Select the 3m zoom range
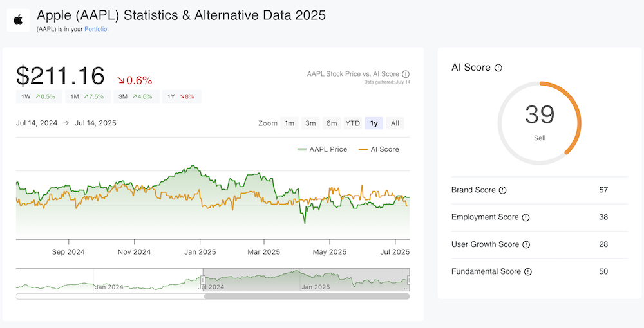644x328 pixels. coord(310,123)
